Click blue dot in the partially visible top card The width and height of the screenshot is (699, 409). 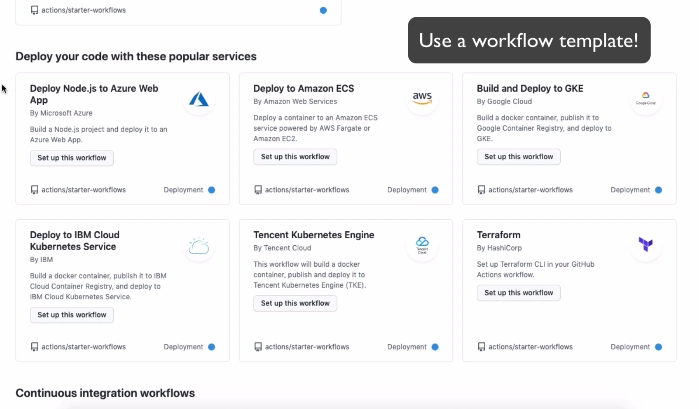(x=323, y=10)
